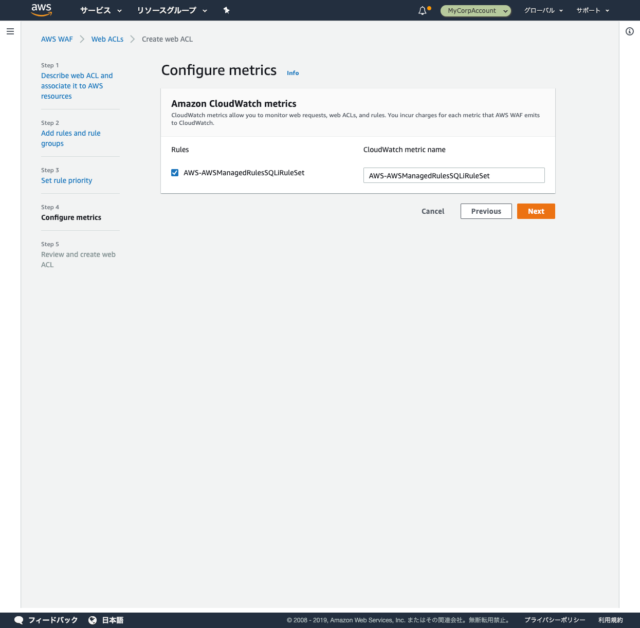Click the Info link beside Configure metrics
The height and width of the screenshot is (628, 640).
coord(293,73)
